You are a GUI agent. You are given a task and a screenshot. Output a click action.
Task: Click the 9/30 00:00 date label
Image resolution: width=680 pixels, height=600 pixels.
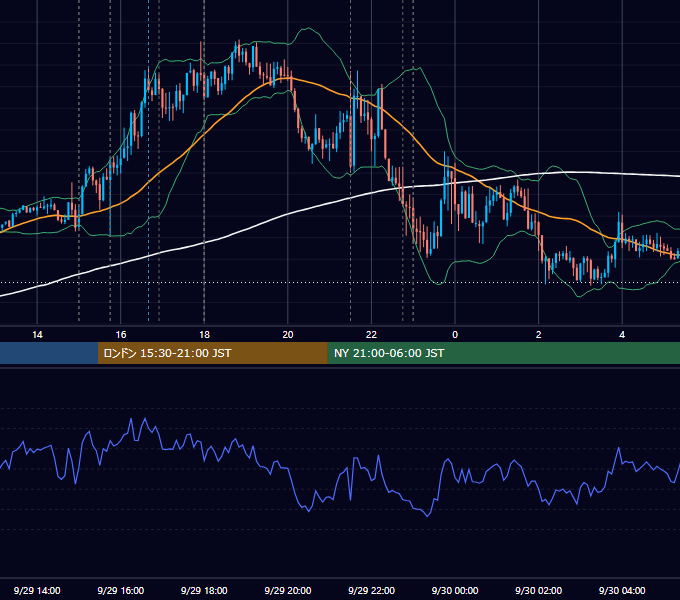click(455, 590)
